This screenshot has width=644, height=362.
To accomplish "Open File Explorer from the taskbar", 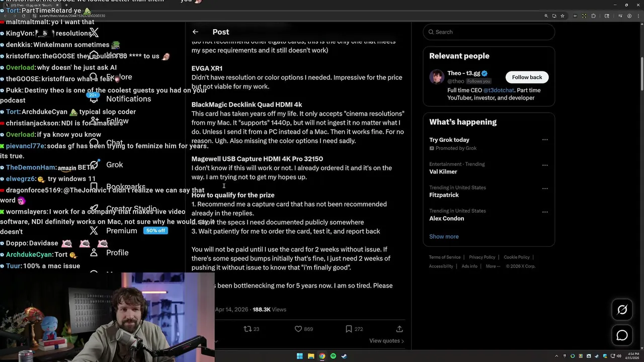I will coord(311,356).
